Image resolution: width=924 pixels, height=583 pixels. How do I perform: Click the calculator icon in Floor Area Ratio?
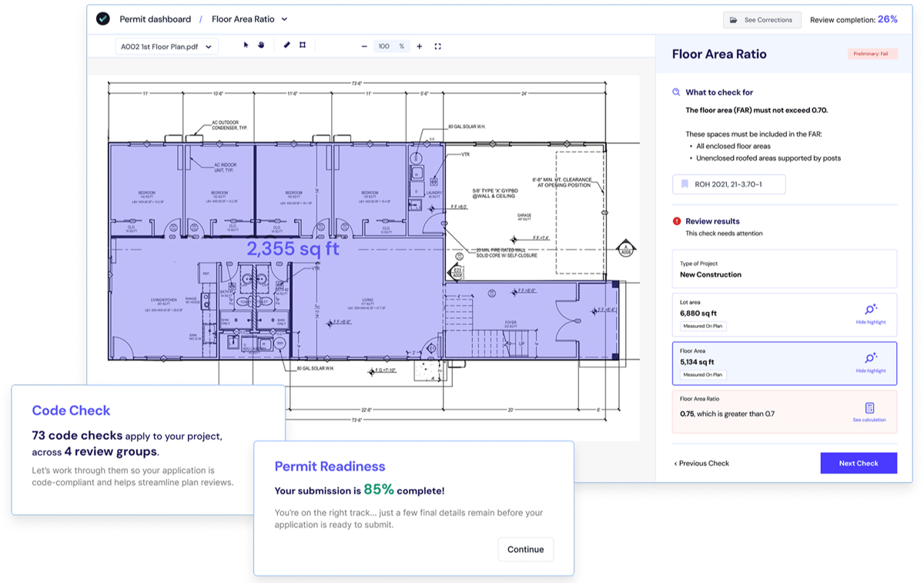(869, 408)
